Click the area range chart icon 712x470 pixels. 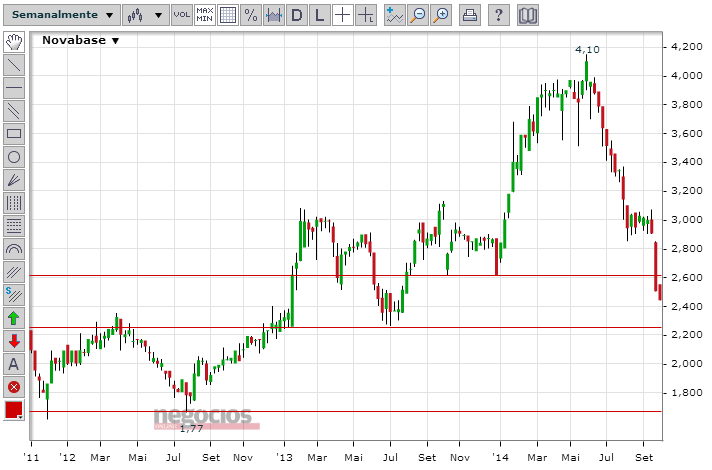pyautogui.click(x=274, y=15)
